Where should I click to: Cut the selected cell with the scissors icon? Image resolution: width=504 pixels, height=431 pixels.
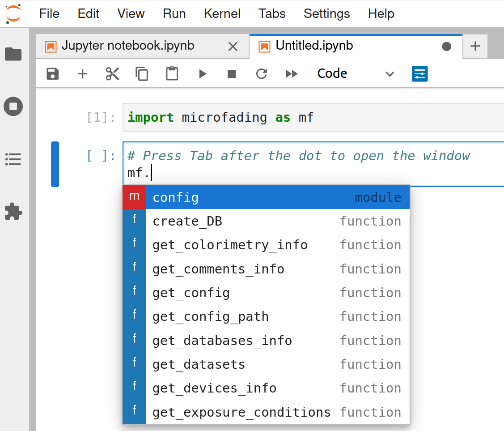(x=113, y=74)
